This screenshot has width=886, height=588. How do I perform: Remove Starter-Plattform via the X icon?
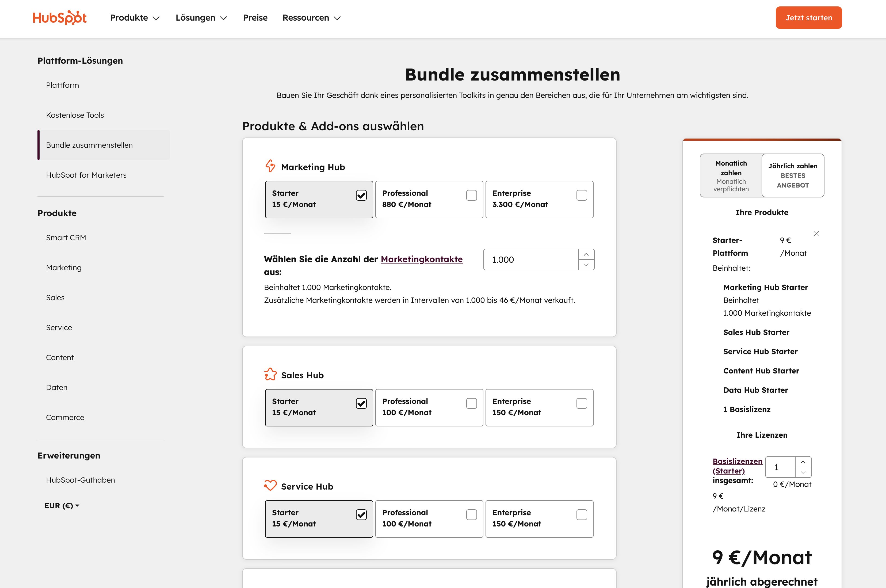816,233
